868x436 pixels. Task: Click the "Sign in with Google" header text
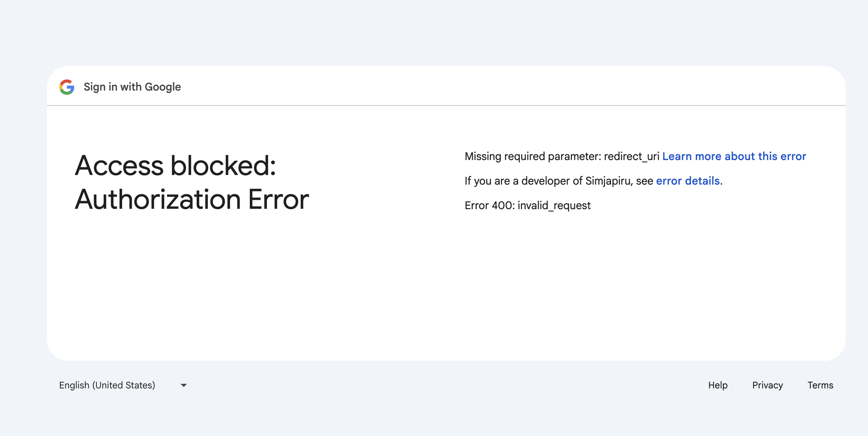132,87
